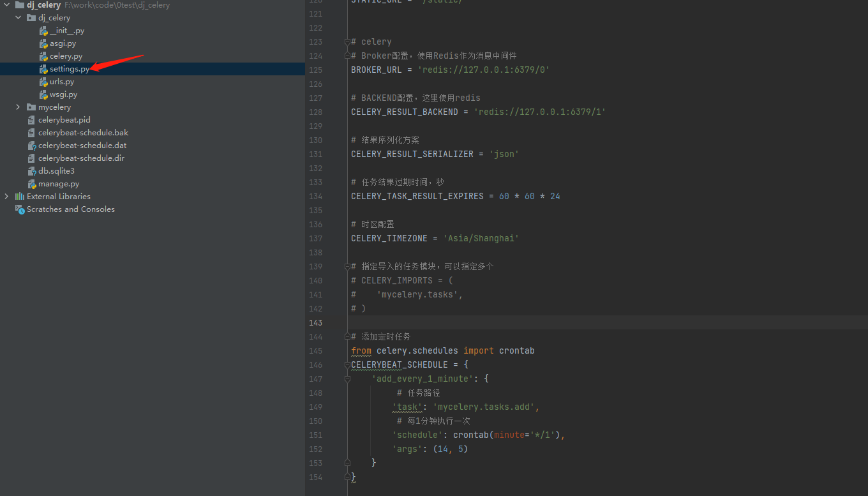
Task: Click the Python file icon of urls.py
Action: click(x=43, y=82)
